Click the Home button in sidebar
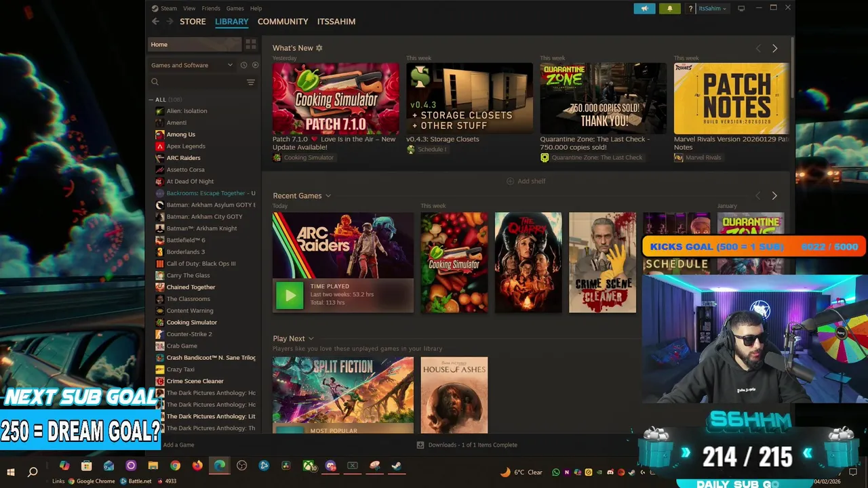Viewport: 868px width, 488px height. pos(195,45)
